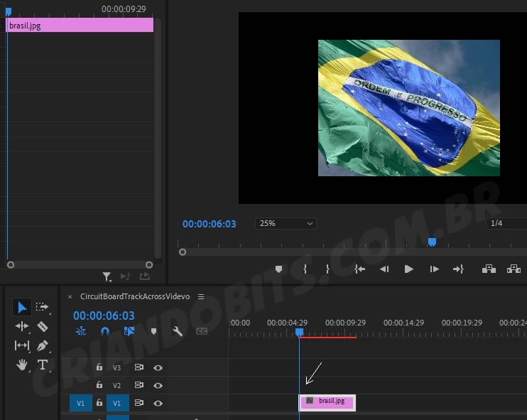Hide V3 track output eye
527x420 pixels.
[x=158, y=368]
